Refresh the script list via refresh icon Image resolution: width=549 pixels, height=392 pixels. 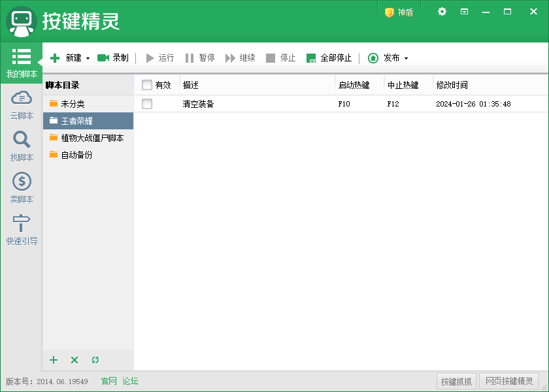[x=95, y=360]
